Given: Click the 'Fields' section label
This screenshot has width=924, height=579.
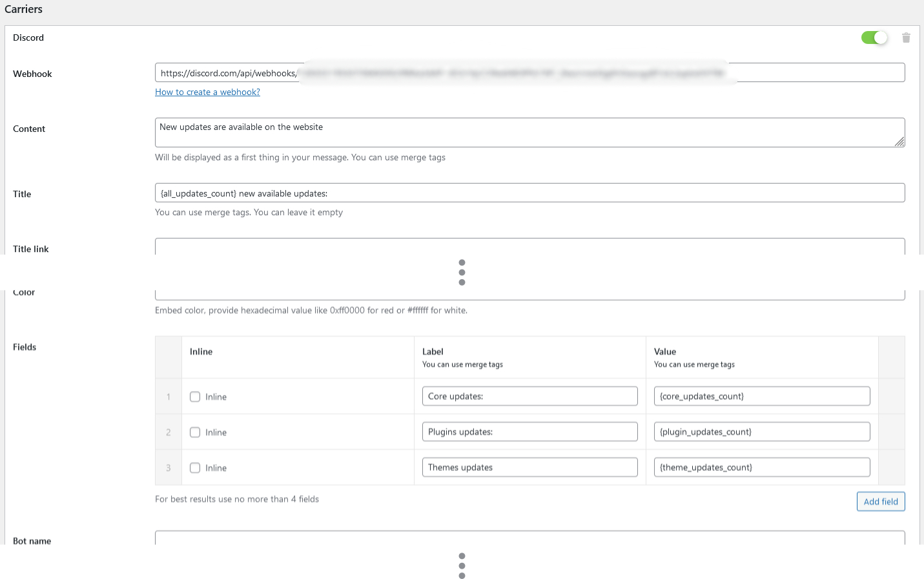Looking at the screenshot, I should pyautogui.click(x=25, y=347).
